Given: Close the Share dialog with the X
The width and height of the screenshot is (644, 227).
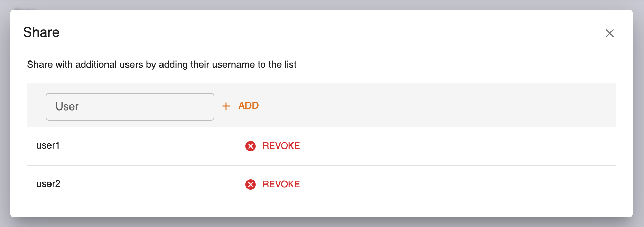Looking at the screenshot, I should coord(609,33).
